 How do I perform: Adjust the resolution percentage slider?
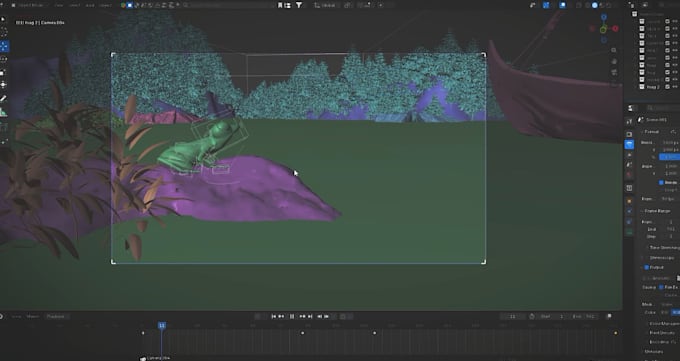coord(669,157)
